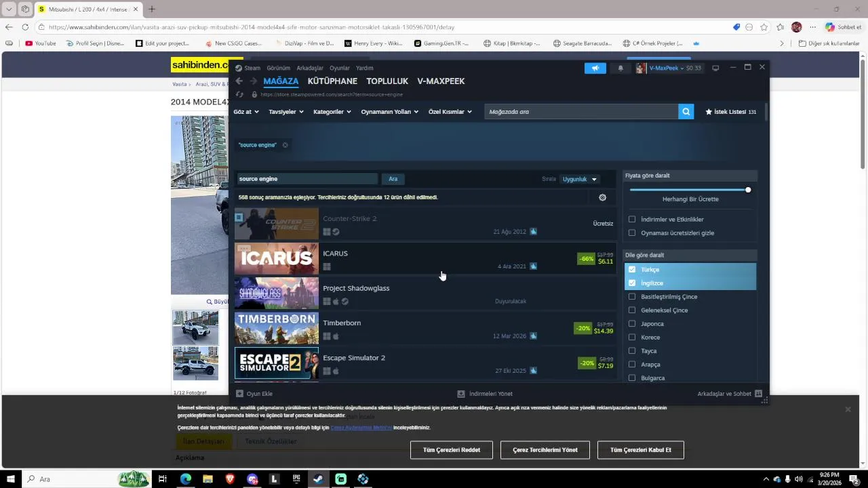Uncheck the Türkçe language filter
This screenshot has height=488, width=868.
coord(632,270)
